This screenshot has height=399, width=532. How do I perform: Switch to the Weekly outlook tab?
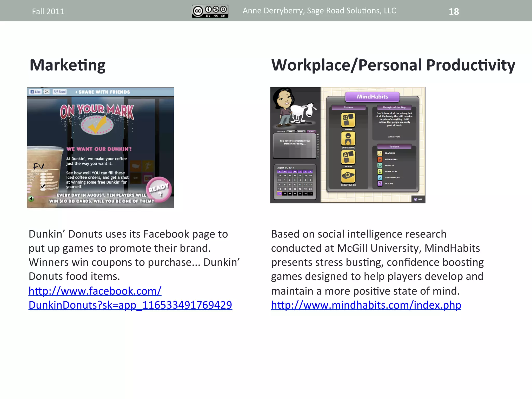(x=301, y=132)
